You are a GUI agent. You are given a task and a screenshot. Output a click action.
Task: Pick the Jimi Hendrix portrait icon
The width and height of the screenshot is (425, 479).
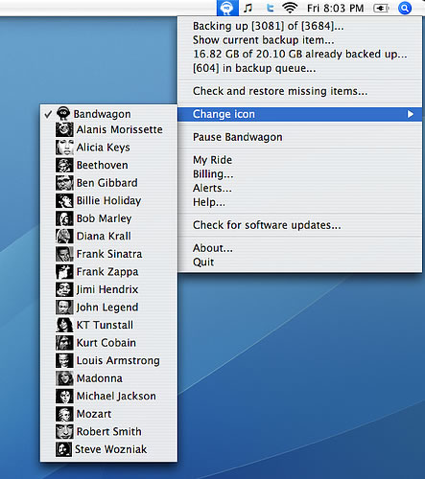[64, 289]
